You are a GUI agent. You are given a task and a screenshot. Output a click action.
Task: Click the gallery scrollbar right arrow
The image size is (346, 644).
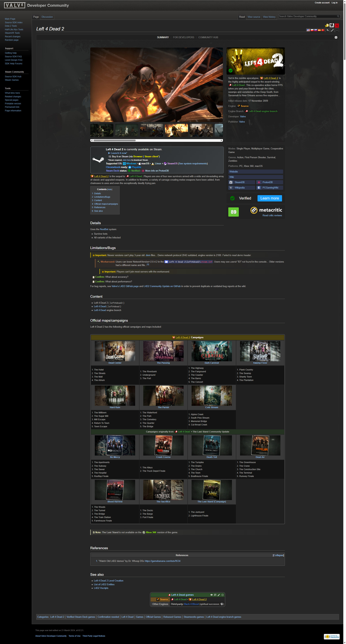(221, 141)
